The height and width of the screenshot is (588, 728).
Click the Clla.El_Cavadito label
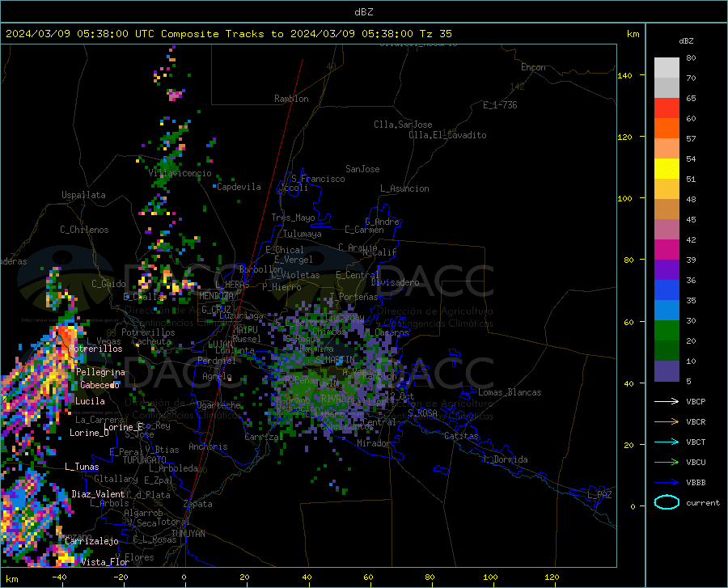pyautogui.click(x=447, y=135)
